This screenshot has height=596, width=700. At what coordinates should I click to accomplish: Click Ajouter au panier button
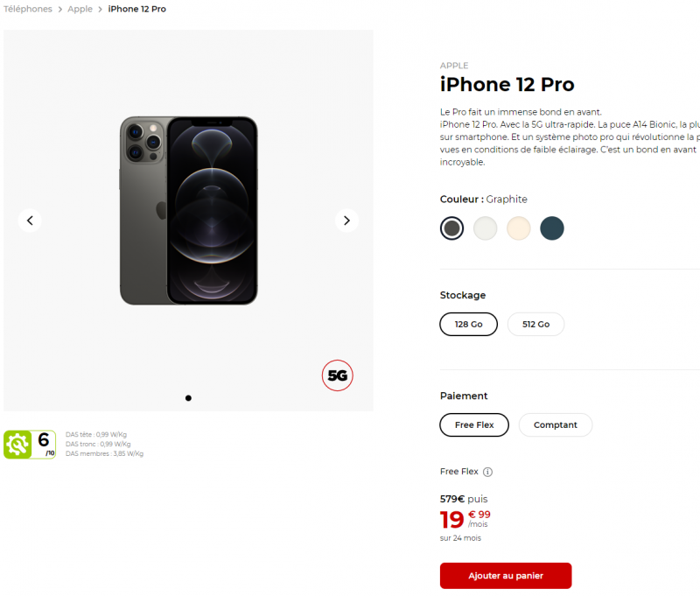[505, 575]
